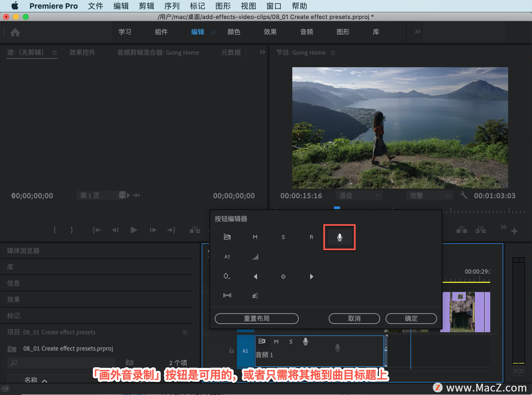The height and width of the screenshot is (395, 532).
Task: Click the add-remove keyframe diamond icon
Action: 283,277
